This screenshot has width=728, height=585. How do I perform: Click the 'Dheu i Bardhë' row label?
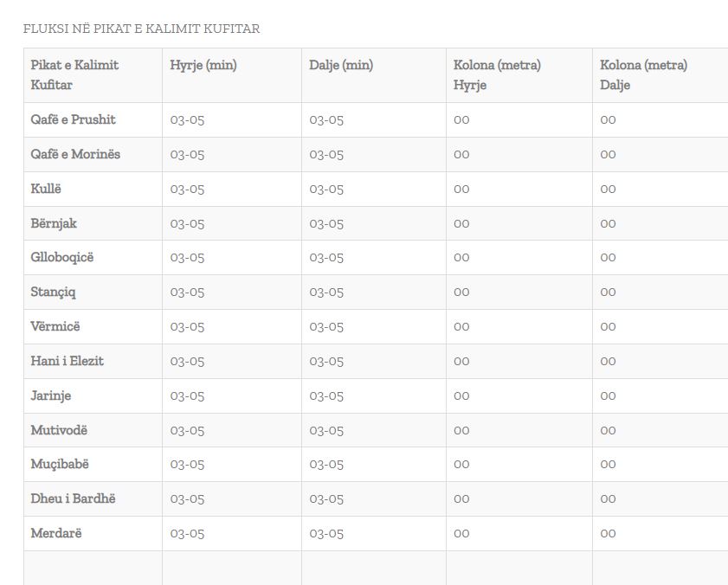point(73,498)
